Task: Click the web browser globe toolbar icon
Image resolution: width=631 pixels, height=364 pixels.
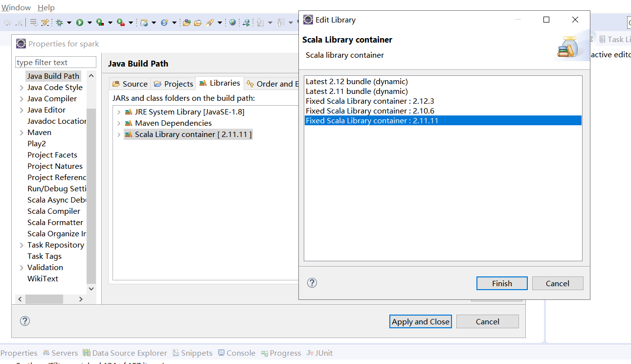Action: (x=232, y=23)
